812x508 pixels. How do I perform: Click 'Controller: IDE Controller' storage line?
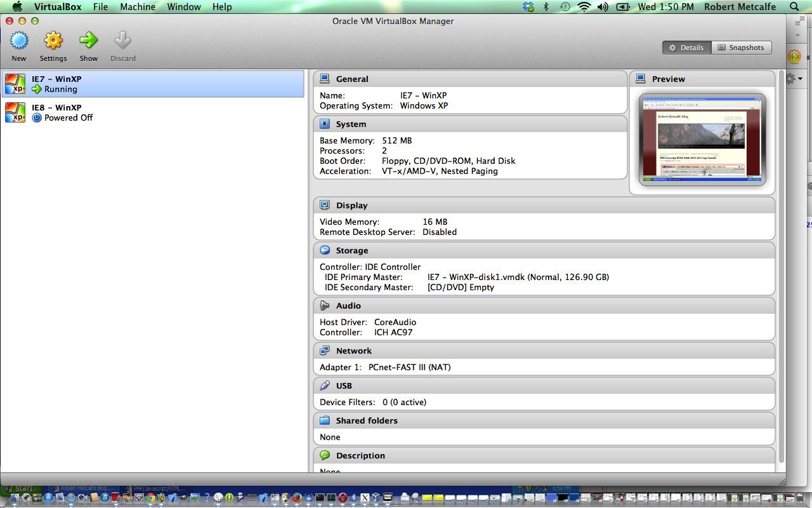click(370, 267)
